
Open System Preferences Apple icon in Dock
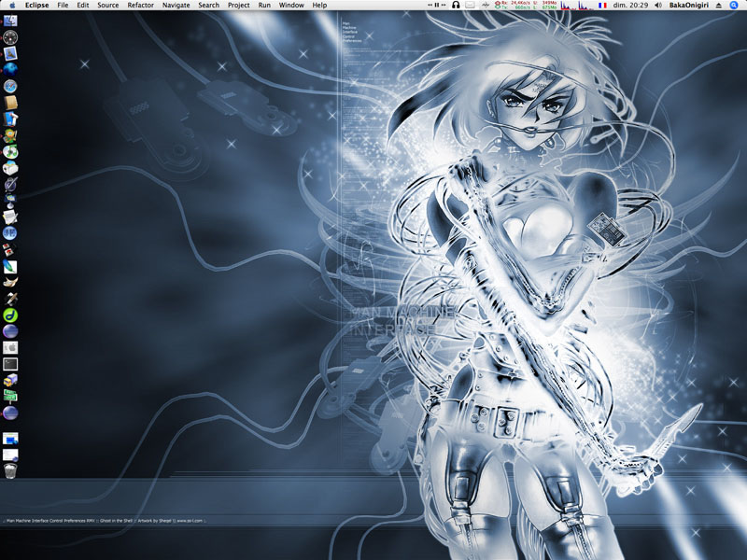tap(10, 347)
